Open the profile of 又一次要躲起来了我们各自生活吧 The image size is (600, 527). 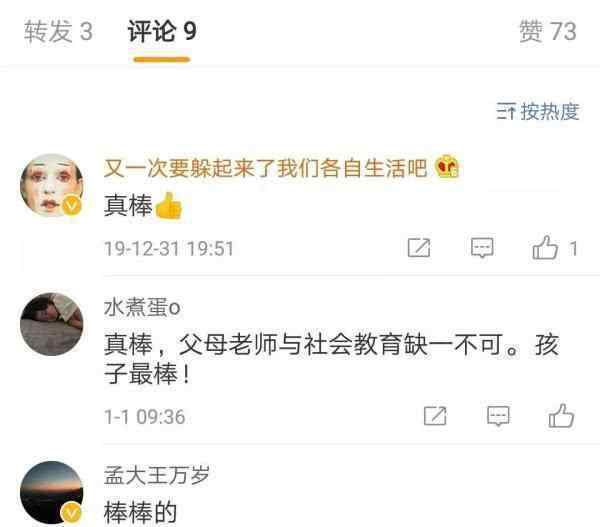(x=265, y=168)
